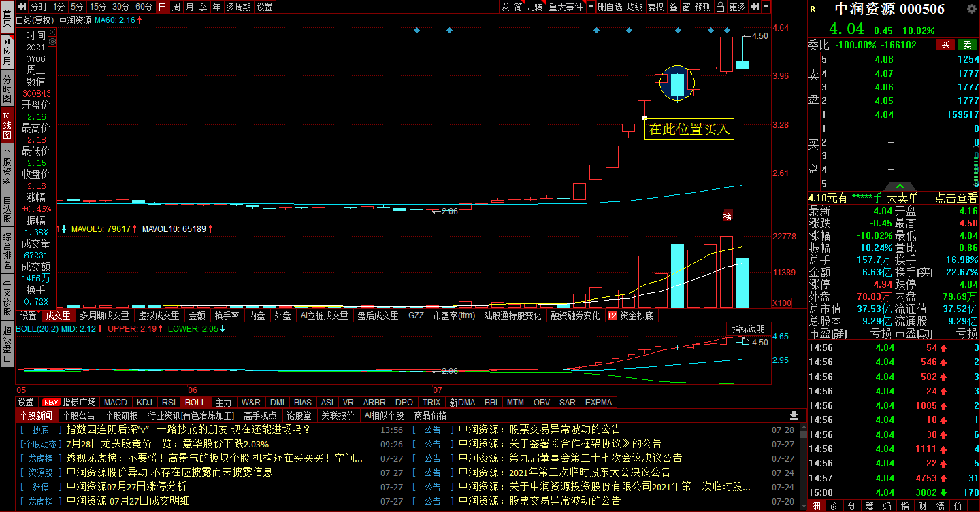Open the 个股资料 sidebar tab
This screenshot has width=980, height=512.
(7, 167)
